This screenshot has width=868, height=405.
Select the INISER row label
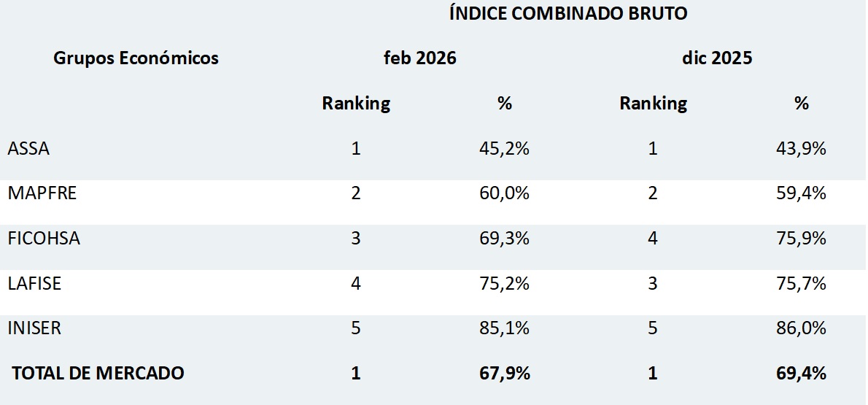(34, 328)
